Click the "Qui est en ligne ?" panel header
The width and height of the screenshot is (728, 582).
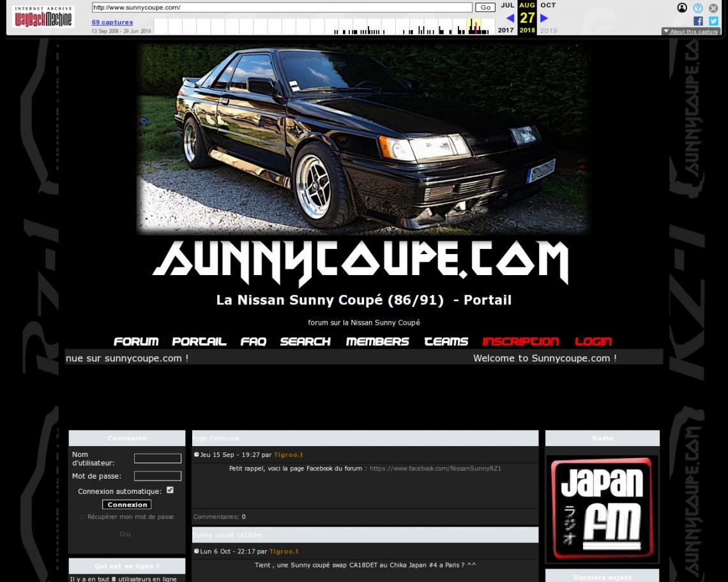pyautogui.click(x=127, y=566)
